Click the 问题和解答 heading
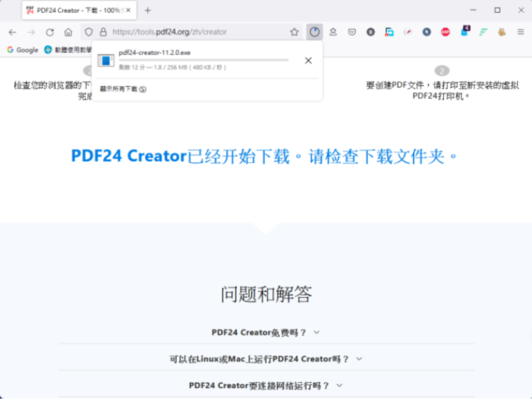This screenshot has height=400, width=532. click(266, 294)
